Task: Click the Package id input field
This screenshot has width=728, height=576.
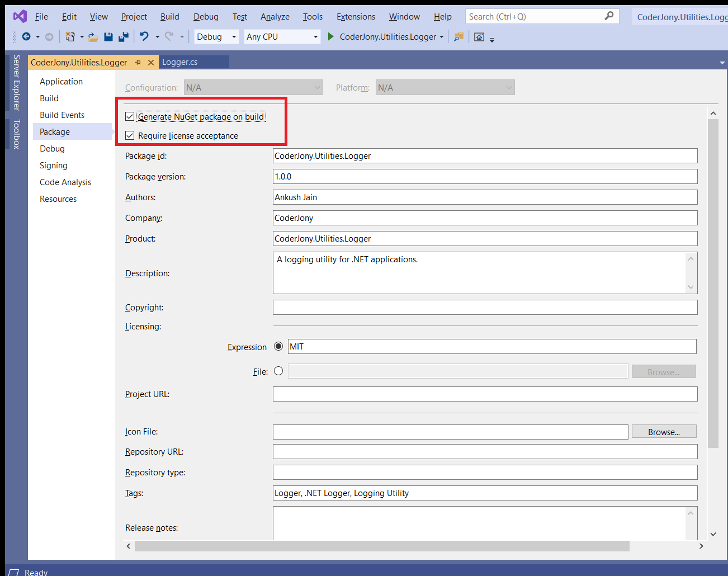Action: pos(485,155)
